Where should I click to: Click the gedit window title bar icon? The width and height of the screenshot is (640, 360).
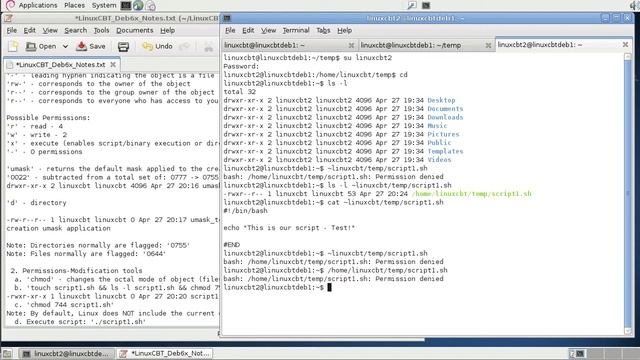click(x=8, y=18)
